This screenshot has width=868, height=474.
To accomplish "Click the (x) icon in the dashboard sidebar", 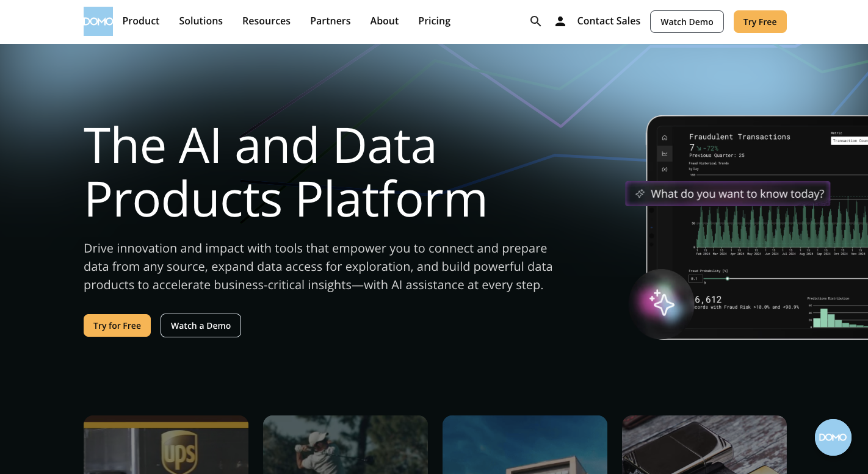I will 665,169.
